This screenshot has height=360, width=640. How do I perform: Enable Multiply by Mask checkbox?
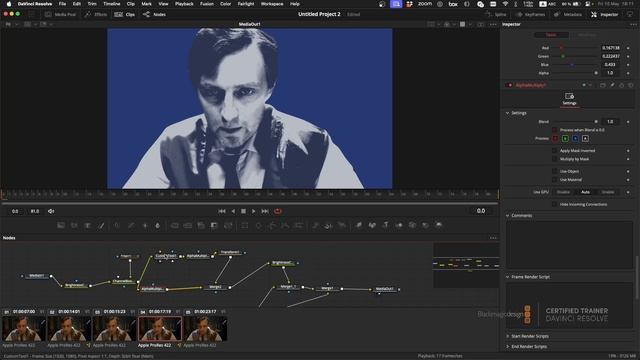pyautogui.click(x=554, y=159)
